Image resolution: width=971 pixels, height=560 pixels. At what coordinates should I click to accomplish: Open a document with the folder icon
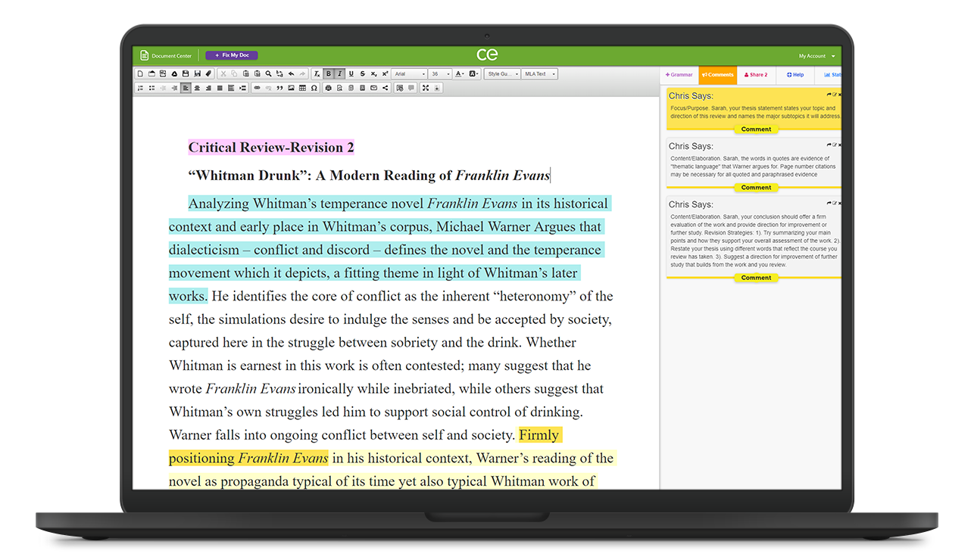151,74
